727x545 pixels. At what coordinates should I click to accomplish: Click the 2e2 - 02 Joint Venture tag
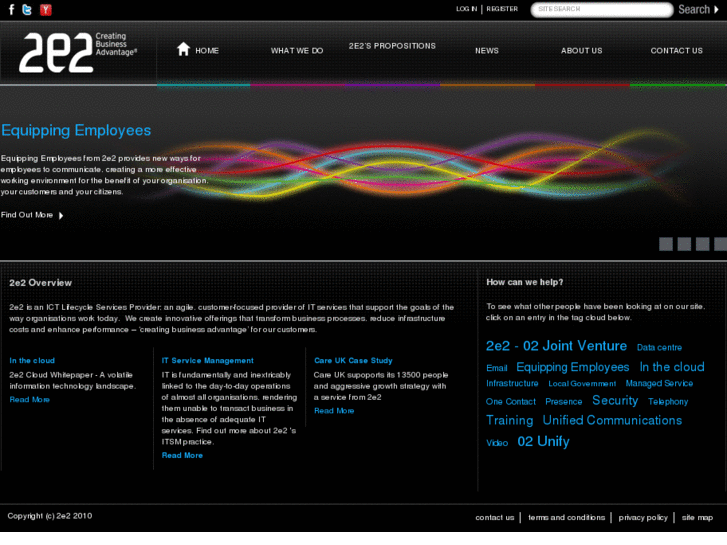click(556, 346)
